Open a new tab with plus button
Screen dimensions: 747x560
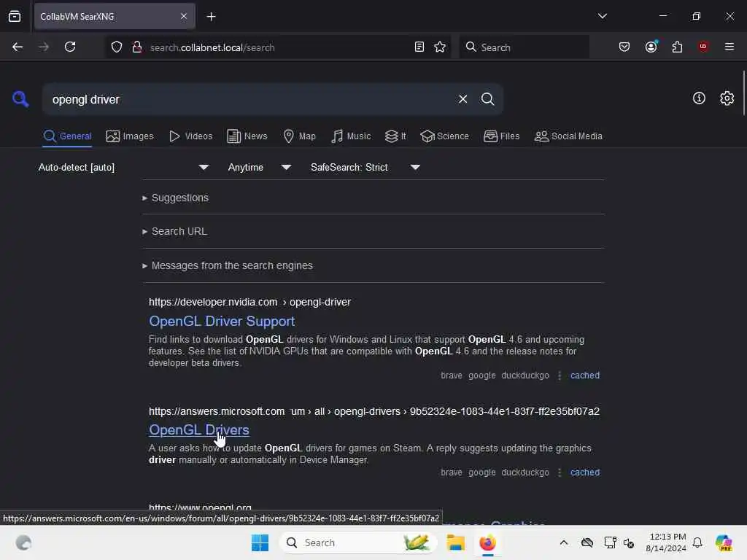[211, 17]
